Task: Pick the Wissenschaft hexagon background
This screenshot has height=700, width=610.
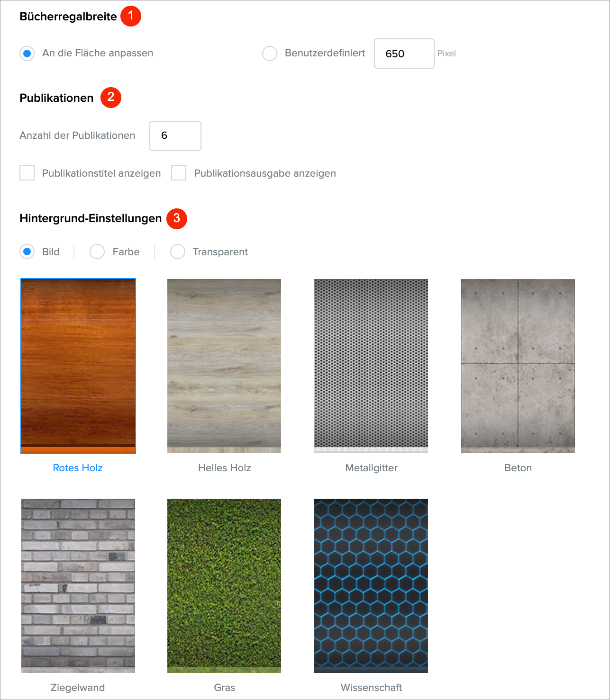Action: [x=371, y=586]
